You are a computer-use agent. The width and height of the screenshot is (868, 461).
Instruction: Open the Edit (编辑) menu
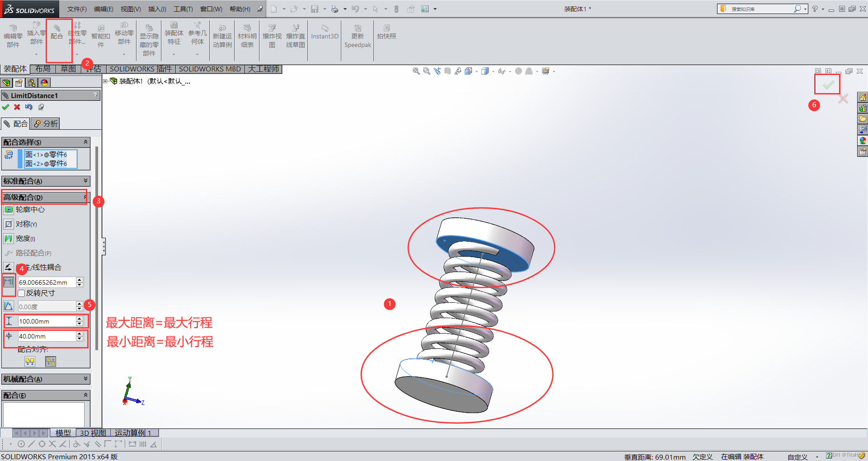click(x=104, y=9)
